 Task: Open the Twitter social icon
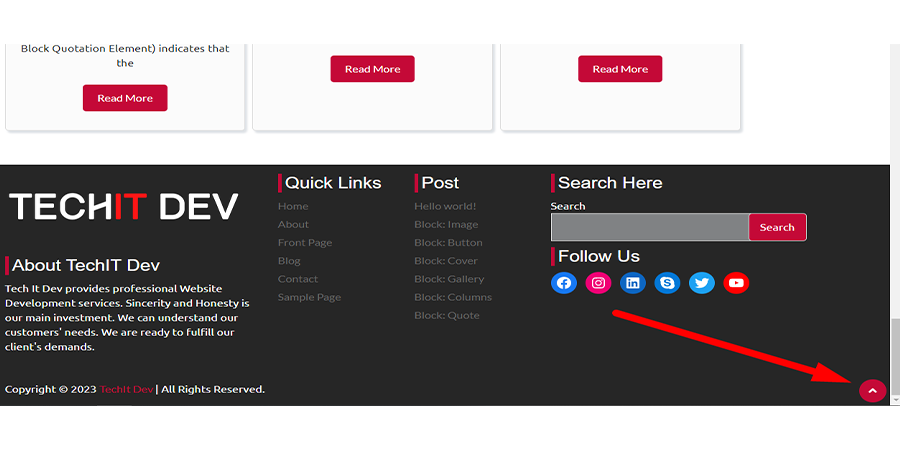point(702,283)
